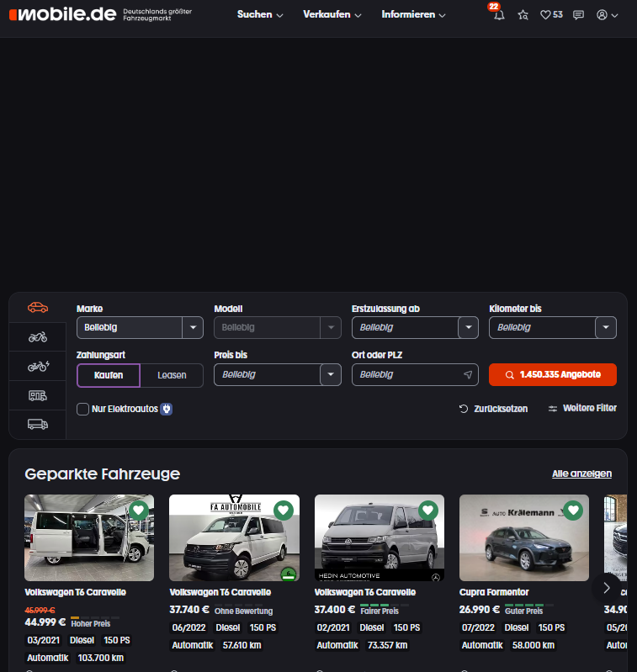Image resolution: width=637 pixels, height=672 pixels.
Task: Open the Cupra Formentor listing title
Action: pos(494,592)
